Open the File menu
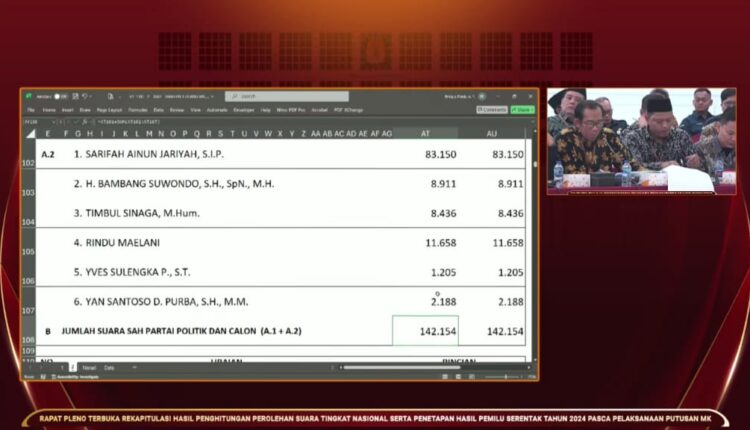The height and width of the screenshot is (430, 750). coord(30,109)
